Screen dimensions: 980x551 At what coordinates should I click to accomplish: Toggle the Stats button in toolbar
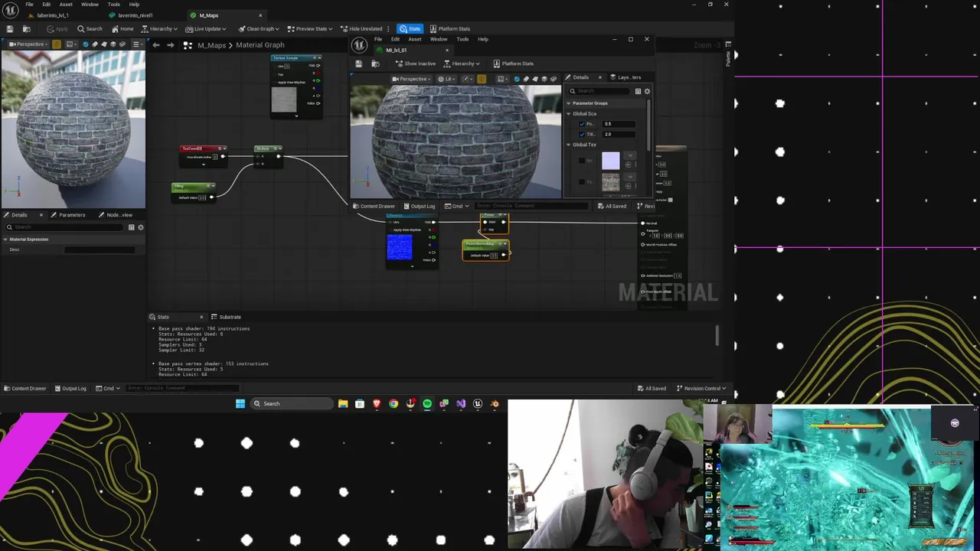coord(410,29)
